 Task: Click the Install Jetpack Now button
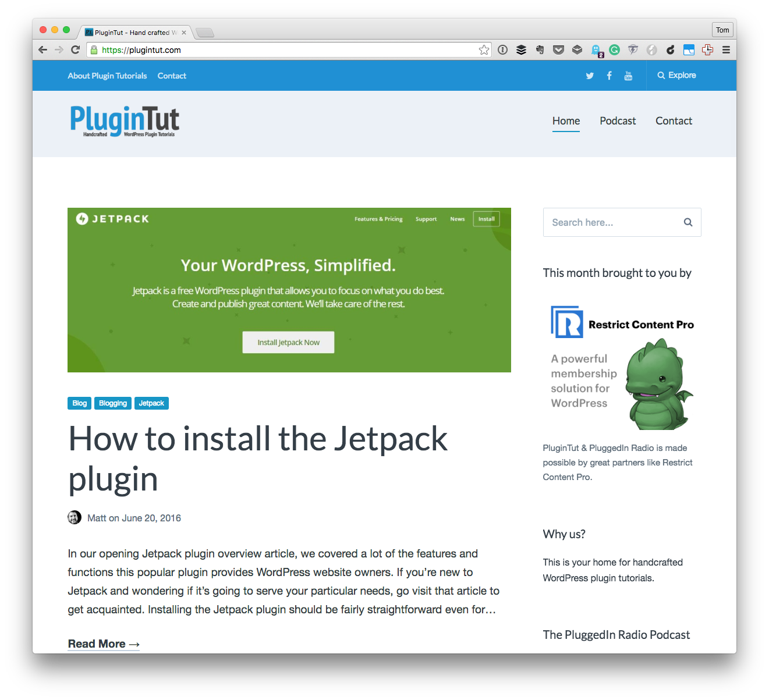(x=288, y=342)
